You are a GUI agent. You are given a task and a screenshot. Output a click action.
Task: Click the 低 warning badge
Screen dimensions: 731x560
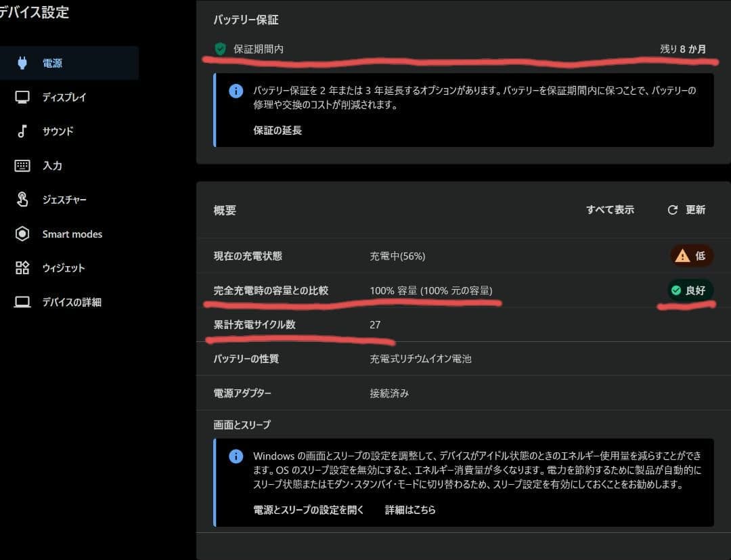(x=690, y=255)
